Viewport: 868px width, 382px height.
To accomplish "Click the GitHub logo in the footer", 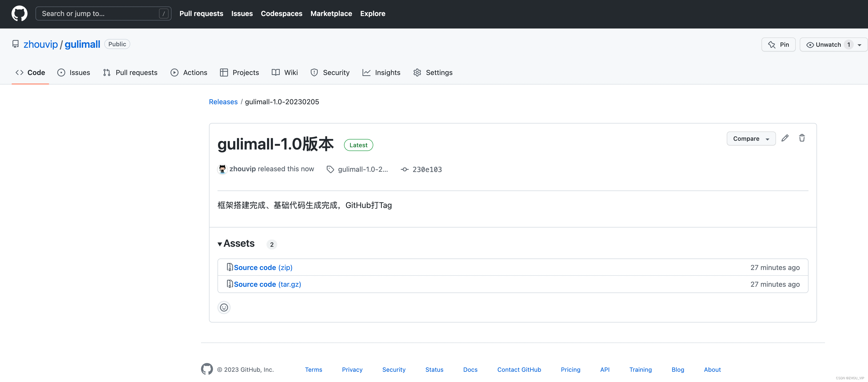I will [207, 369].
